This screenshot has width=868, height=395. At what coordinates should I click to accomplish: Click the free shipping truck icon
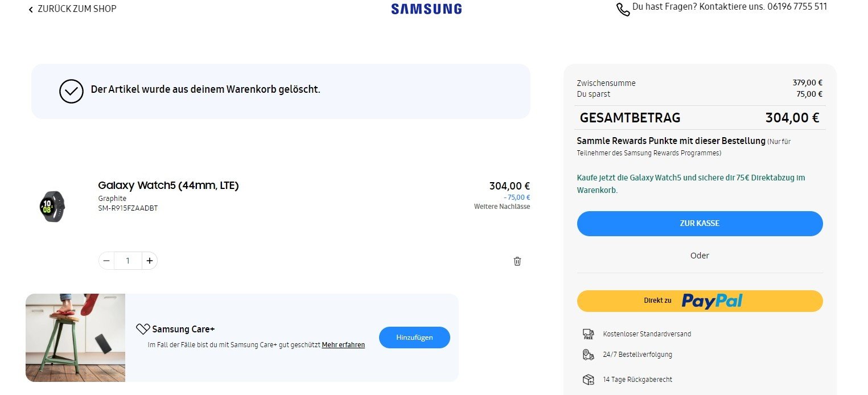click(589, 334)
